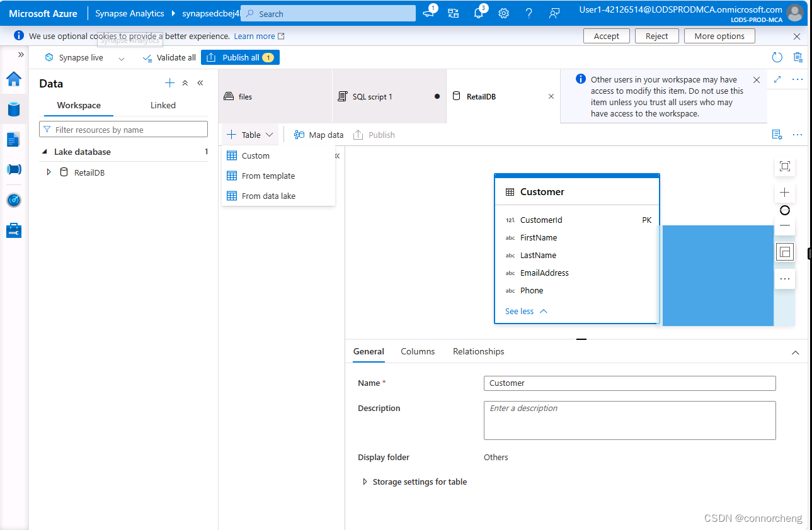
Task: Focus the Filter resources by name field
Action: pos(123,129)
